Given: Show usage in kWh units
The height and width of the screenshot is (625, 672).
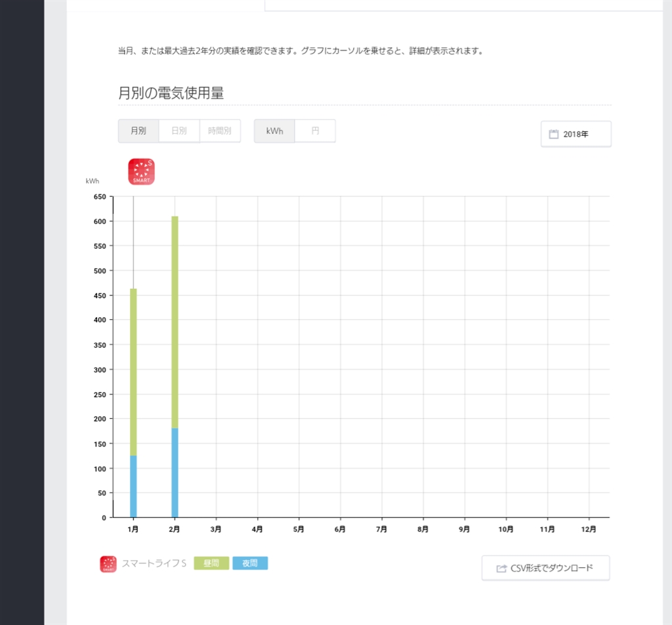Looking at the screenshot, I should coord(274,131).
